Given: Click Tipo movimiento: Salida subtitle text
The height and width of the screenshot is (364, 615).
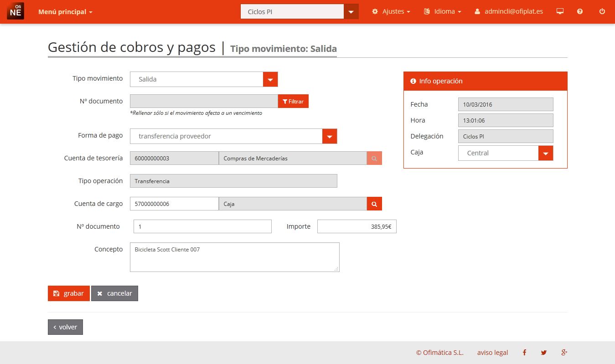Looking at the screenshot, I should click(284, 49).
